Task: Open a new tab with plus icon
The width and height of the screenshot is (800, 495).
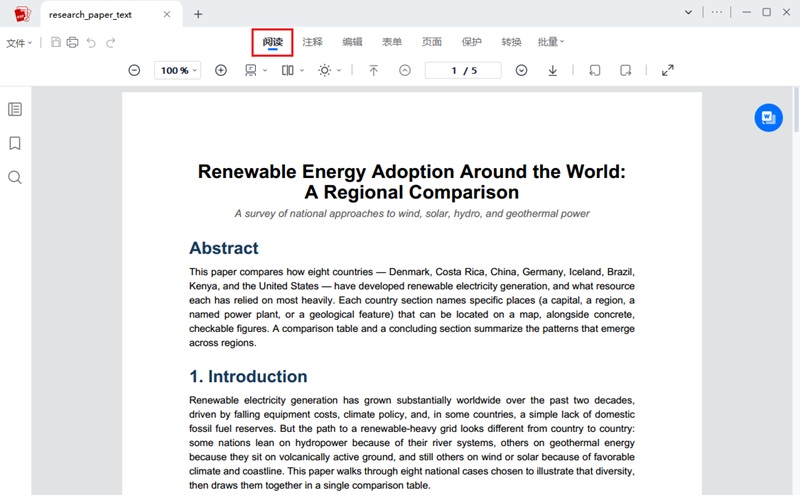Action: [x=198, y=14]
